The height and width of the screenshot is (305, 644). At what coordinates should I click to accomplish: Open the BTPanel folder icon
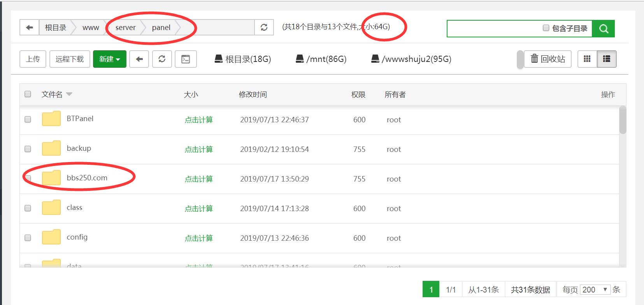[x=51, y=119]
